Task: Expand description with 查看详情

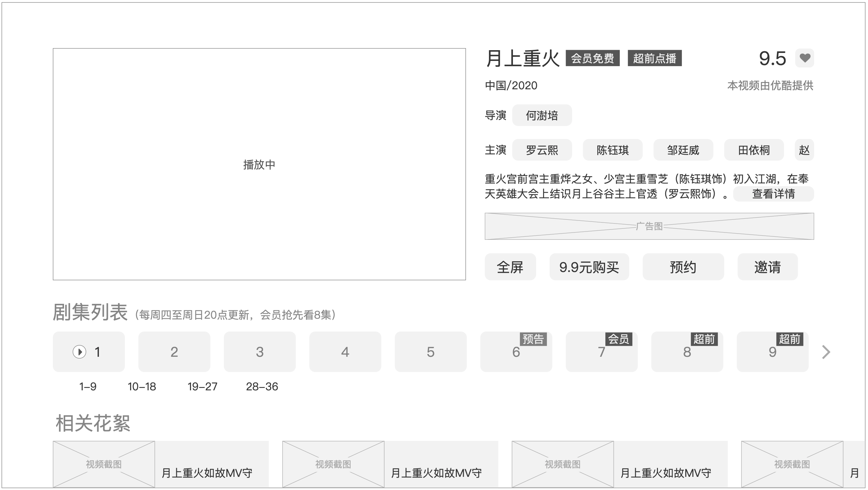Action: pyautogui.click(x=773, y=194)
